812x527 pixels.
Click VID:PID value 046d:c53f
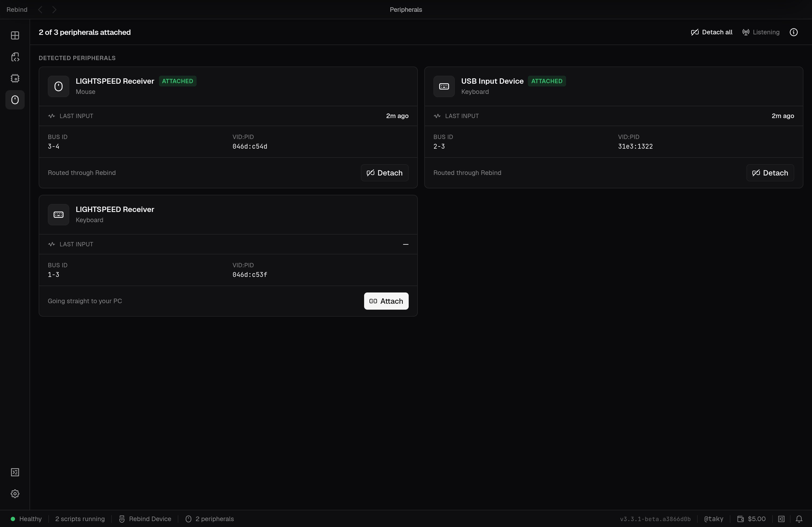(x=250, y=275)
